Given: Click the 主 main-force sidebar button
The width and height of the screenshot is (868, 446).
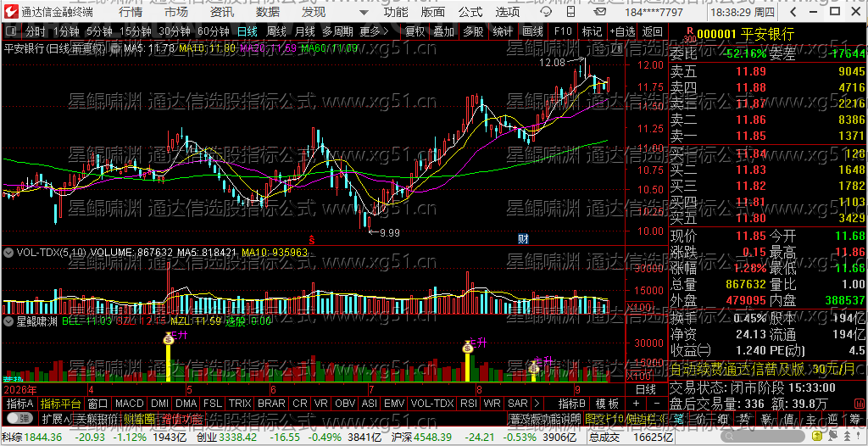Looking at the screenshot, I should pos(811,418).
